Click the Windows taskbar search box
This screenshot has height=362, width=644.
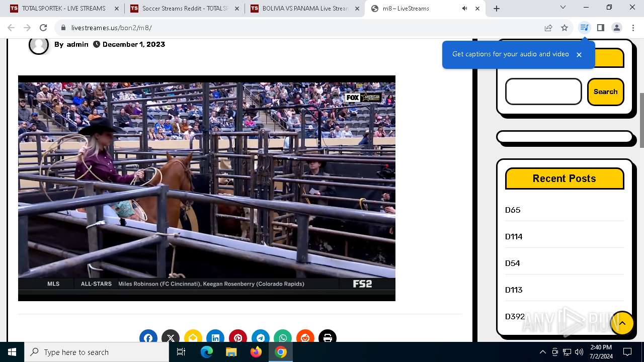point(97,352)
